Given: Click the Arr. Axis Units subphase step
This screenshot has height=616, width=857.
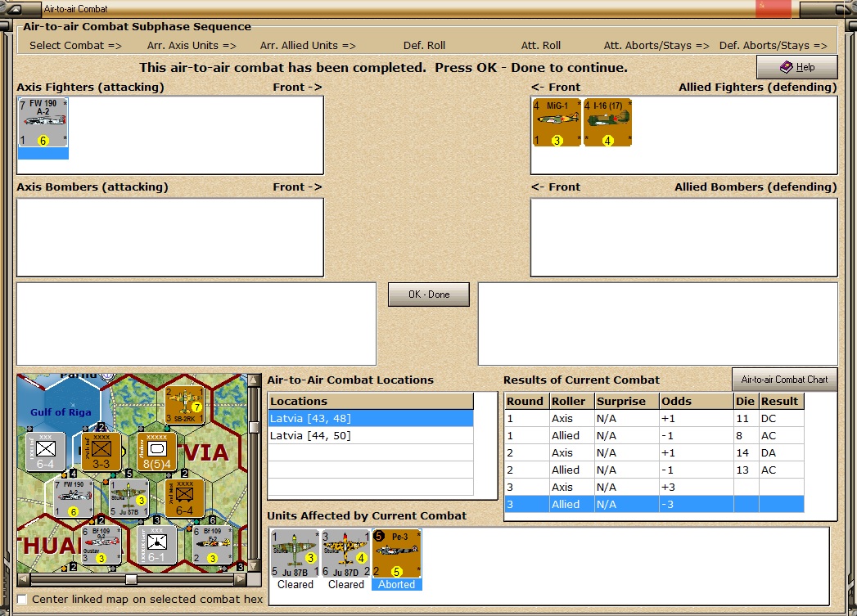Looking at the screenshot, I should (x=192, y=45).
